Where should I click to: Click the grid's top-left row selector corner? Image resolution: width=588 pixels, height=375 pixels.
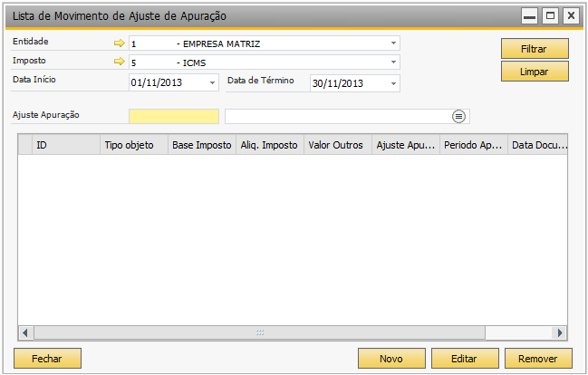[x=25, y=145]
